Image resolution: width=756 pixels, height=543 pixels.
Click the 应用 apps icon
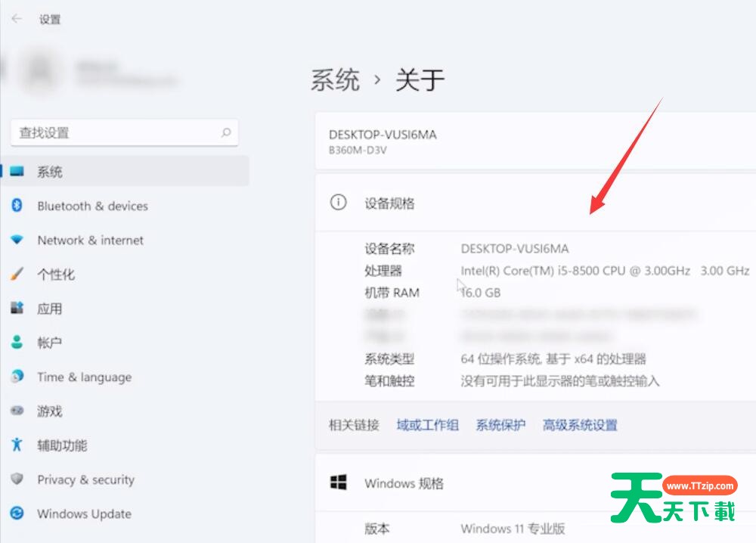click(x=17, y=309)
